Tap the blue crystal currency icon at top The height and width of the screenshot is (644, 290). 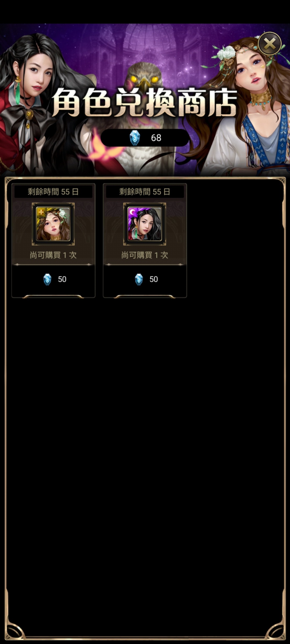(x=135, y=138)
